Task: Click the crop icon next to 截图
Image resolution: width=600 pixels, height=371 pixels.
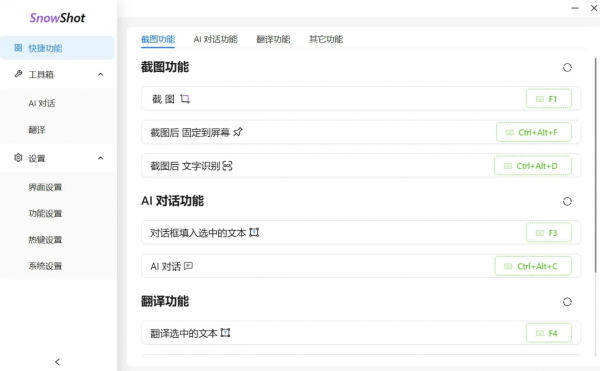Action: (x=185, y=99)
